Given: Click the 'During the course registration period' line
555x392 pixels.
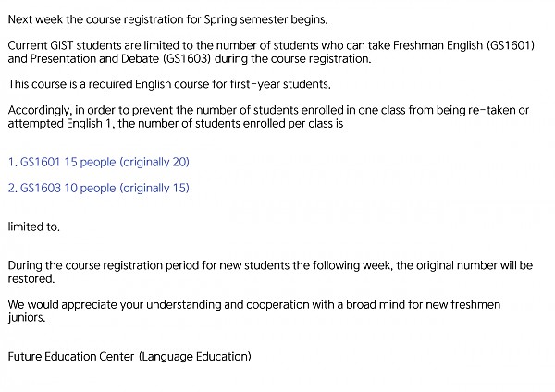Looking at the screenshot, I should [268, 265].
